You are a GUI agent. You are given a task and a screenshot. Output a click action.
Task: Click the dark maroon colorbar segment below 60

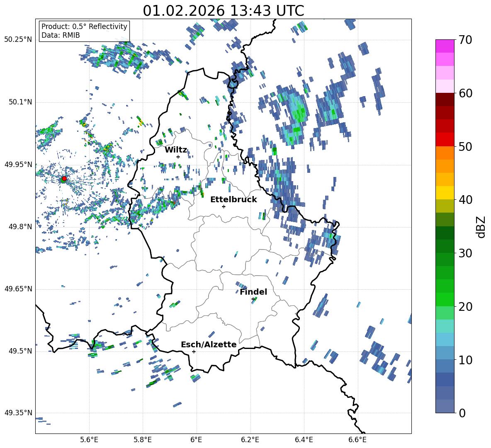pos(445,99)
